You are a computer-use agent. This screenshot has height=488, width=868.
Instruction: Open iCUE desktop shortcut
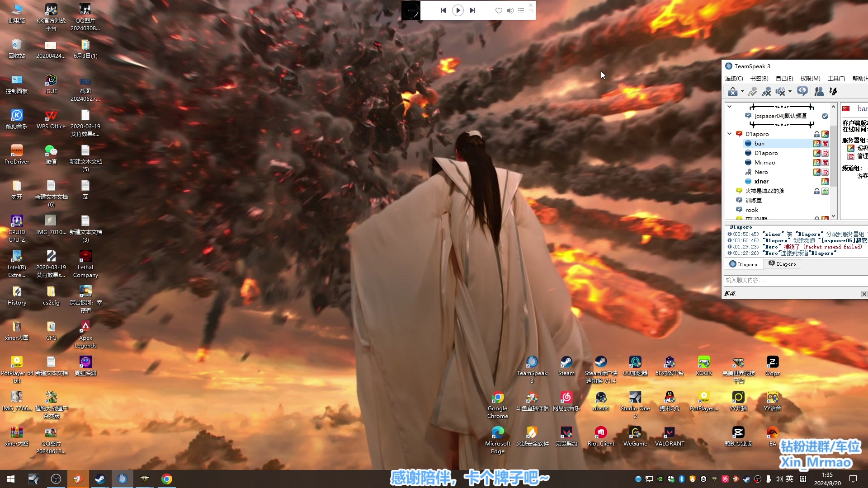click(x=51, y=84)
